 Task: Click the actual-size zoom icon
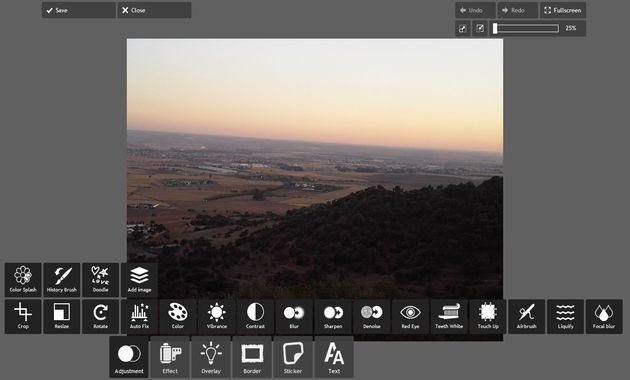click(480, 28)
